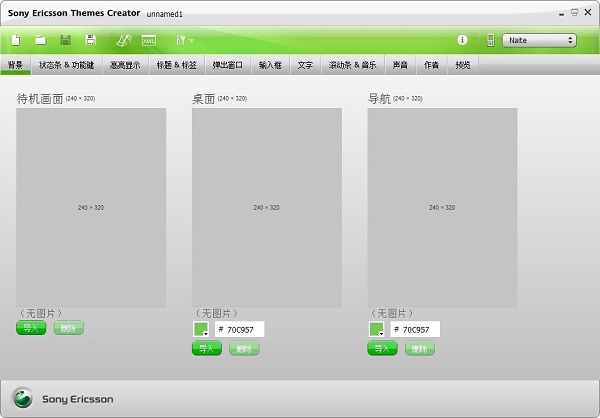The width and height of the screenshot is (600, 418).
Task: Go to the 预览 tab
Action: pos(462,65)
